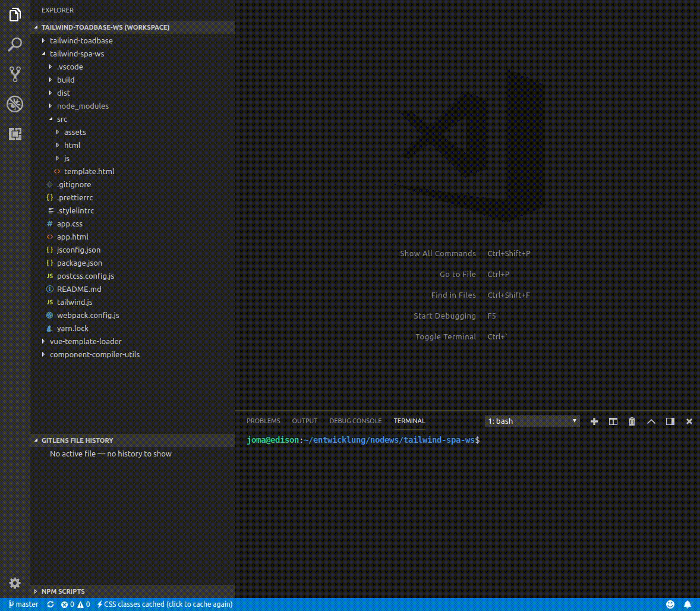Toggle panel maximize with the chevron icon
The width and height of the screenshot is (700, 611).
651,421
